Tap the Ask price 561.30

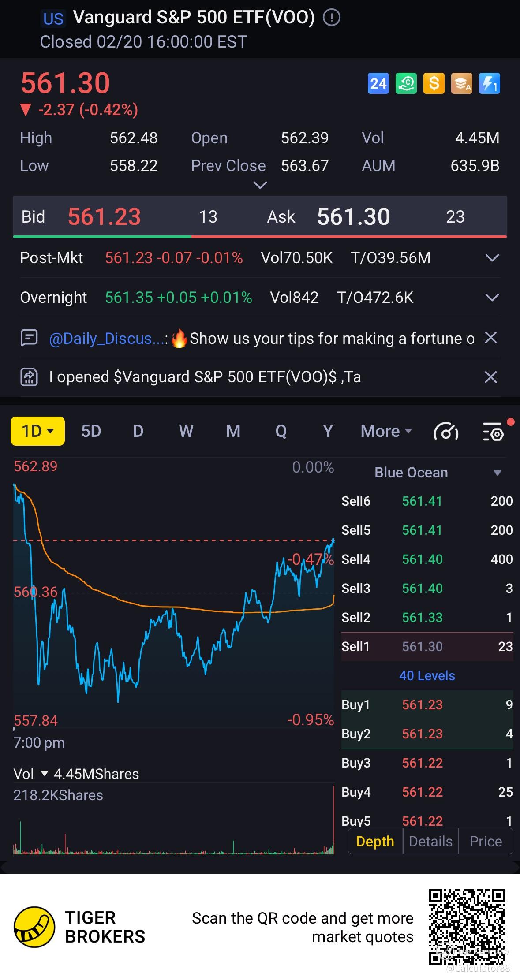tap(353, 216)
